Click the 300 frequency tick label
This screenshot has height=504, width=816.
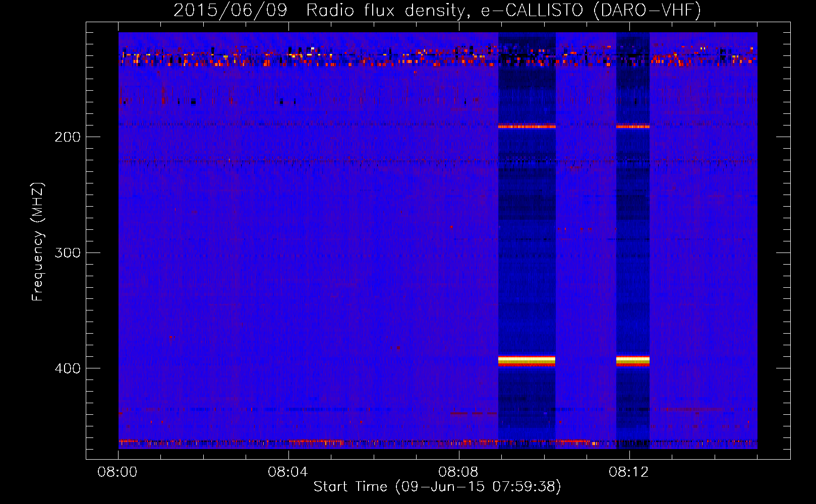(x=68, y=253)
